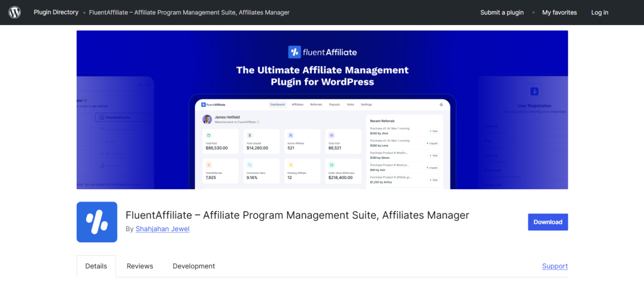This screenshot has width=644, height=282.
Task: Go to My favorites
Action: (559, 13)
